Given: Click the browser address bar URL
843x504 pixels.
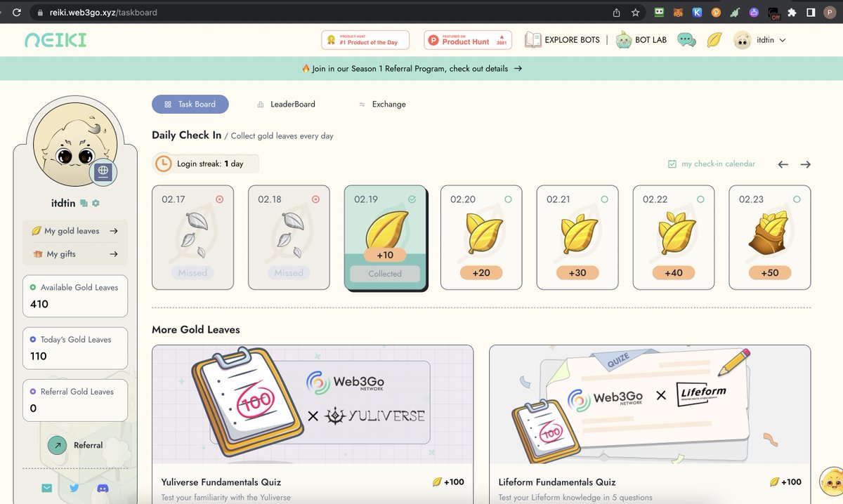Looking at the screenshot, I should tap(103, 13).
